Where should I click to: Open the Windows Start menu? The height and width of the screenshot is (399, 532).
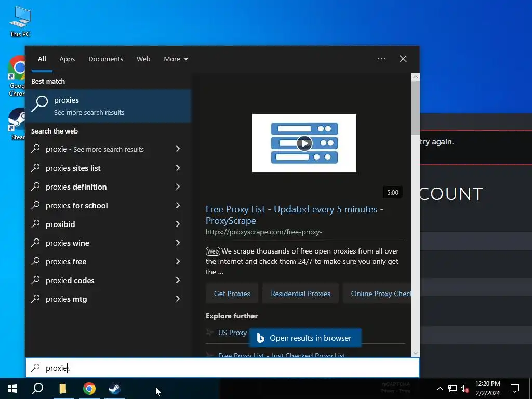click(12, 389)
